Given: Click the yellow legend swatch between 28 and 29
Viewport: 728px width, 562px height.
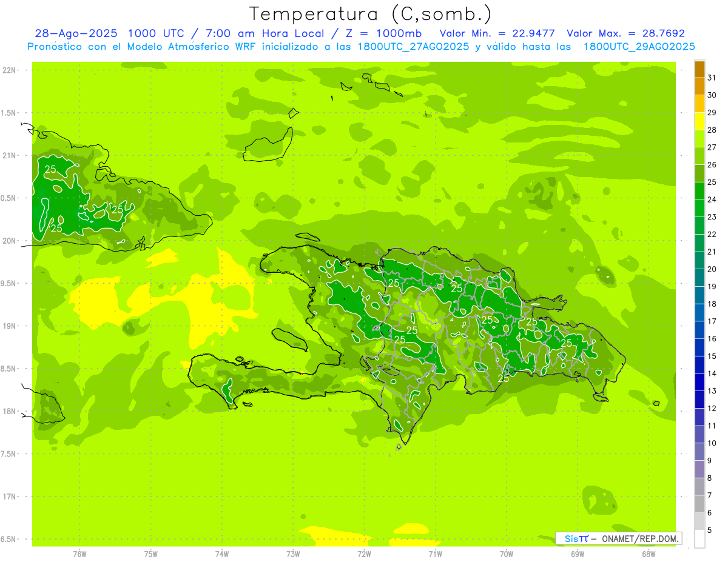Looking at the screenshot, I should [x=699, y=121].
